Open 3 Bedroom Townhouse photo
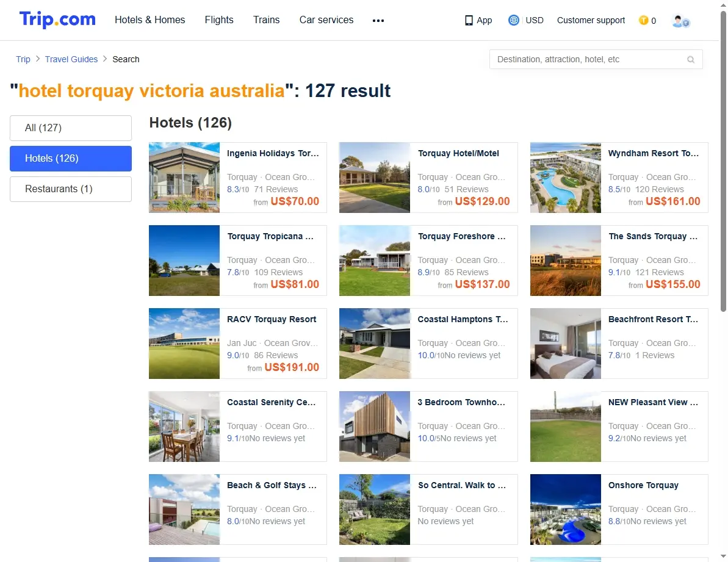 pyautogui.click(x=375, y=427)
